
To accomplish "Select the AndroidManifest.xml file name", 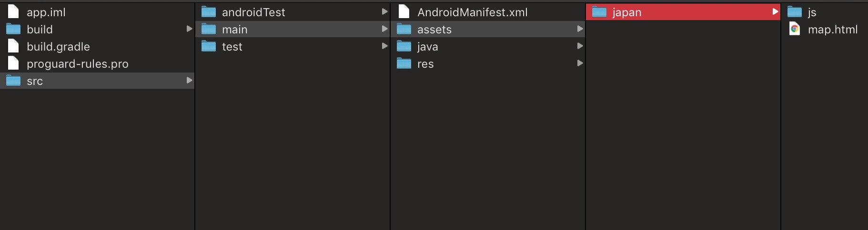I will (x=473, y=12).
